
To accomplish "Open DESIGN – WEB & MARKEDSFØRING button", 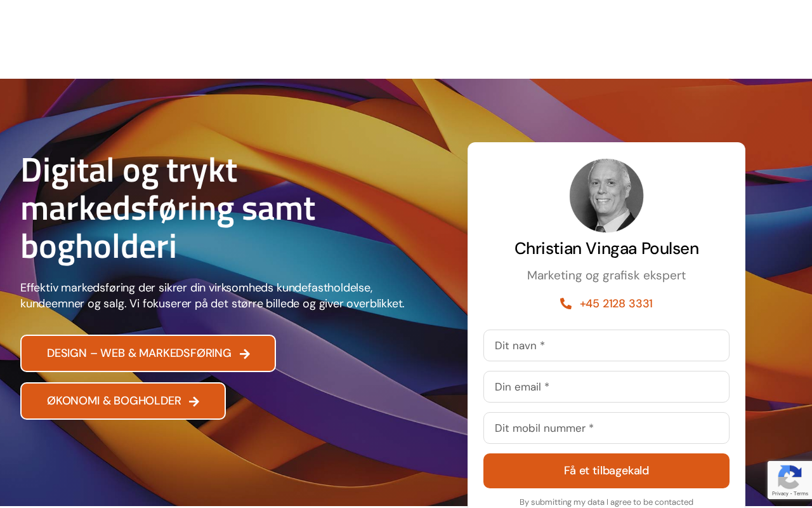I will [148, 353].
